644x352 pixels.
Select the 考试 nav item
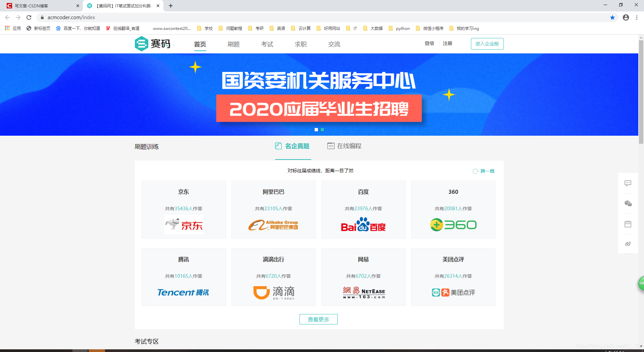[x=267, y=44]
